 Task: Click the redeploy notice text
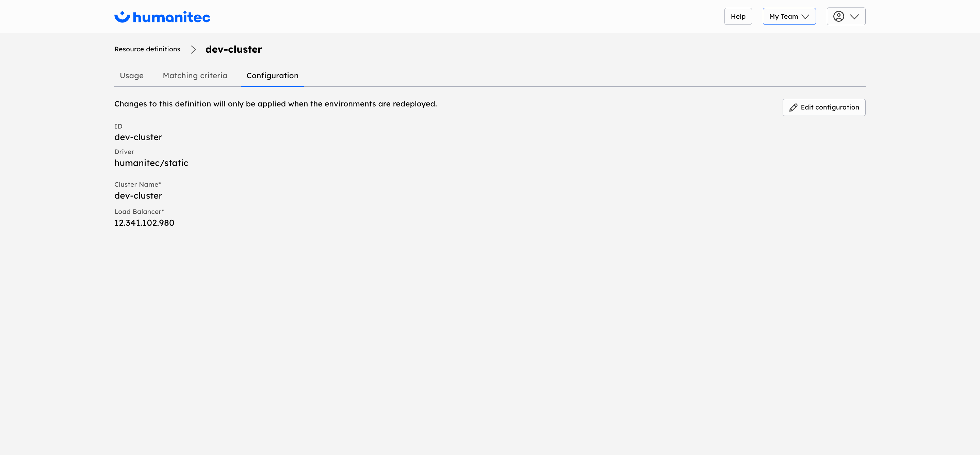(x=275, y=104)
